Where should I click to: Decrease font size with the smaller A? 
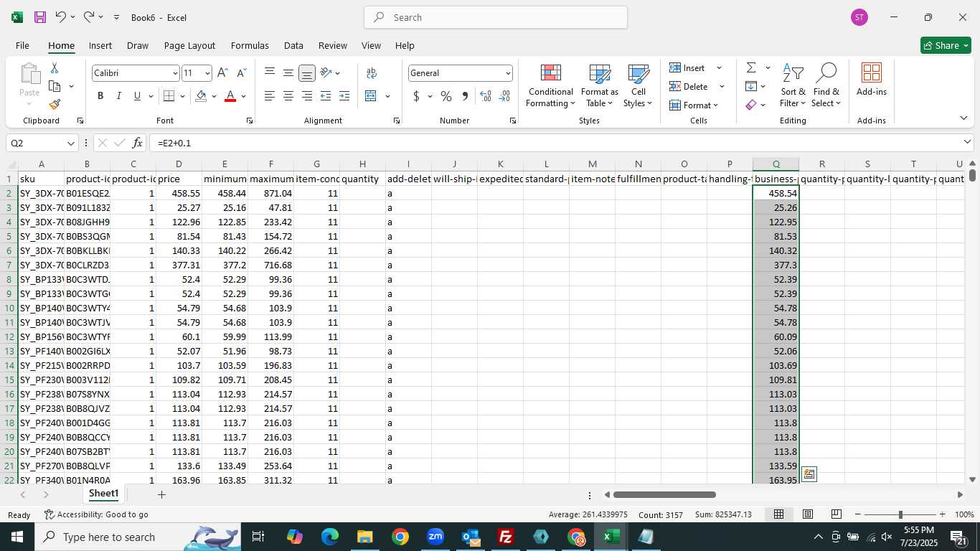pos(241,73)
